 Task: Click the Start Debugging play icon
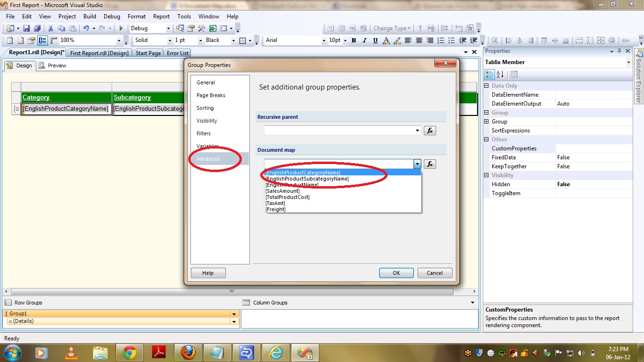click(121, 28)
